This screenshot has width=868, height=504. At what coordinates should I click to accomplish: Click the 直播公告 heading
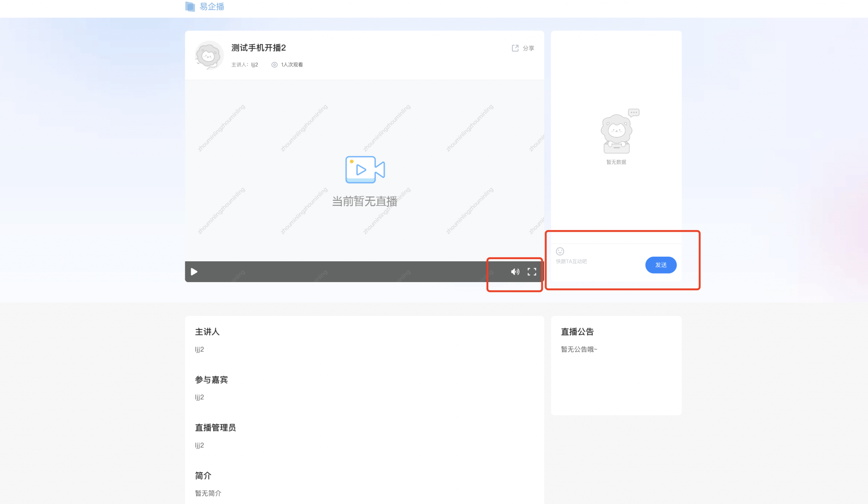[x=577, y=332]
